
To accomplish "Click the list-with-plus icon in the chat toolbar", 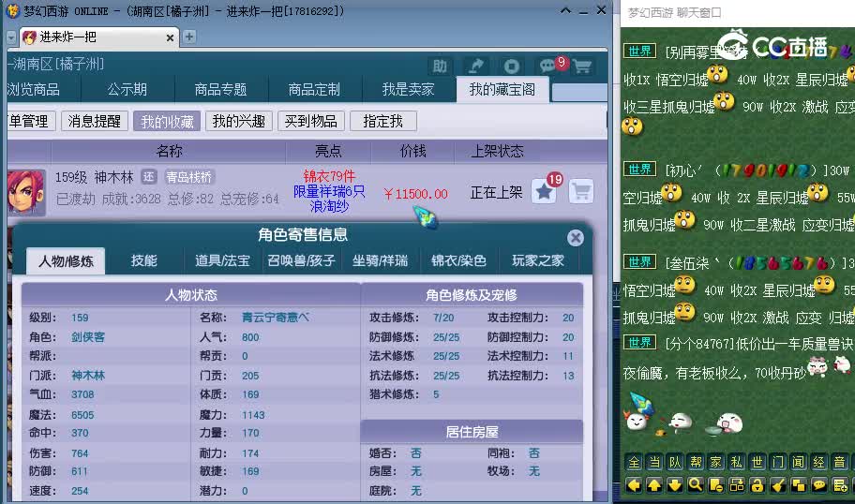I will (x=840, y=484).
